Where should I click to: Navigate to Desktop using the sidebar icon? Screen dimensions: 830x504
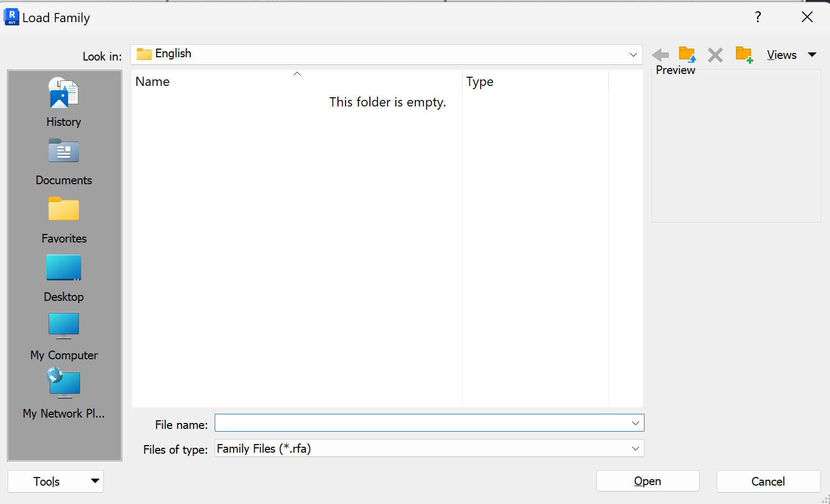point(63,278)
